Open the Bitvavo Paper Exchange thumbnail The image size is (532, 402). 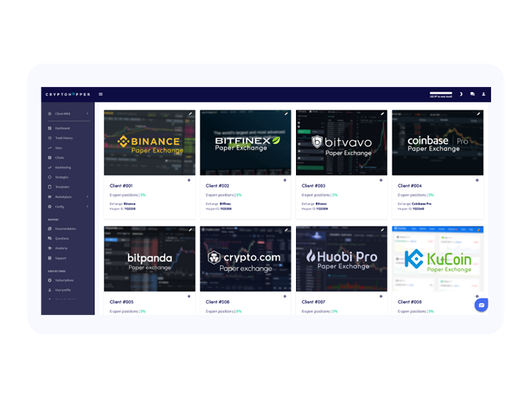(x=342, y=143)
